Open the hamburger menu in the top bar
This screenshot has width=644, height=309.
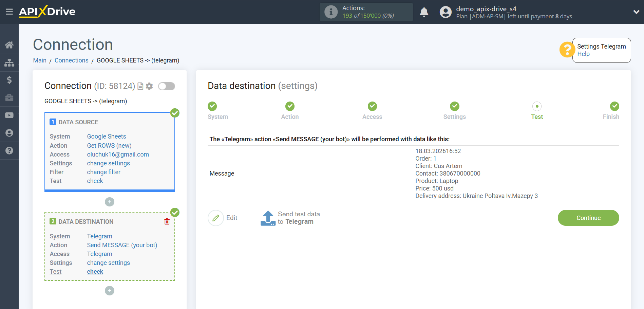(9, 12)
